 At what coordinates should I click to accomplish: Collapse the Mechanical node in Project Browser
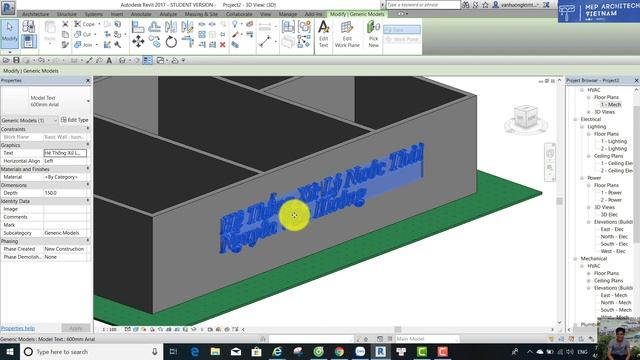click(576, 259)
